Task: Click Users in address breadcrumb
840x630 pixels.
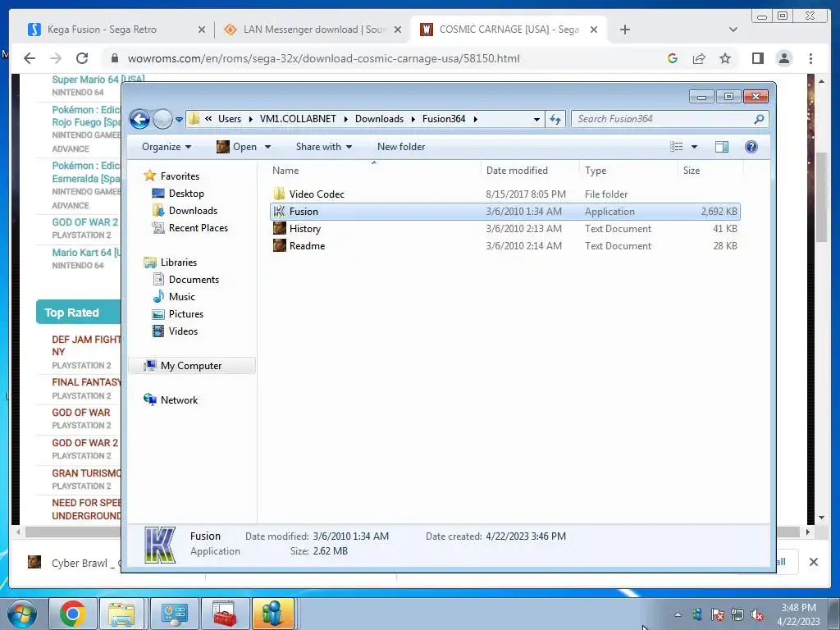Action: click(230, 119)
